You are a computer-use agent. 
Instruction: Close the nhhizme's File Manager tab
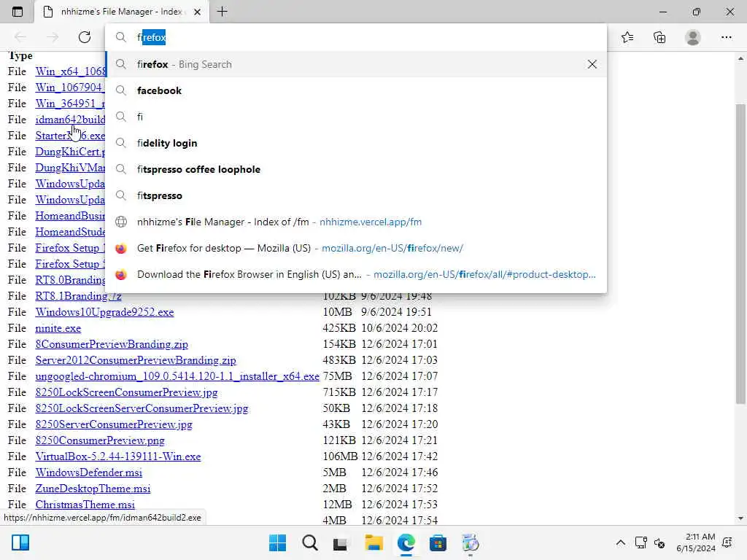pos(197,12)
